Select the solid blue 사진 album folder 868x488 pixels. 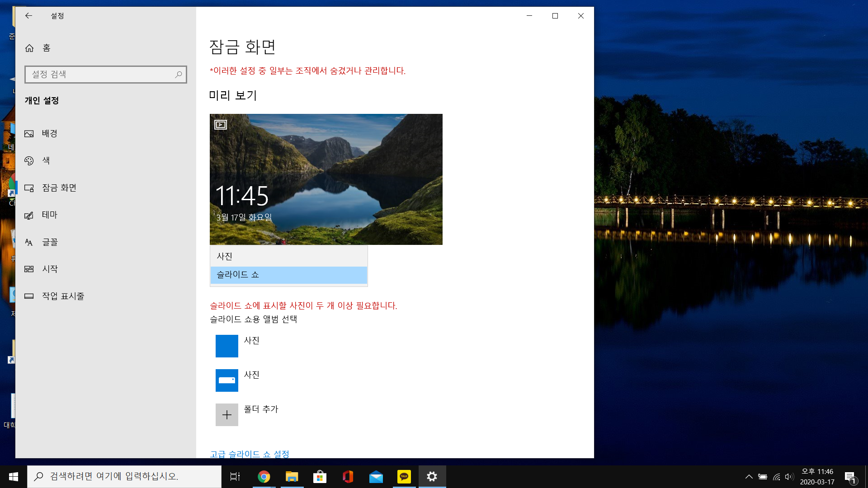click(x=226, y=346)
